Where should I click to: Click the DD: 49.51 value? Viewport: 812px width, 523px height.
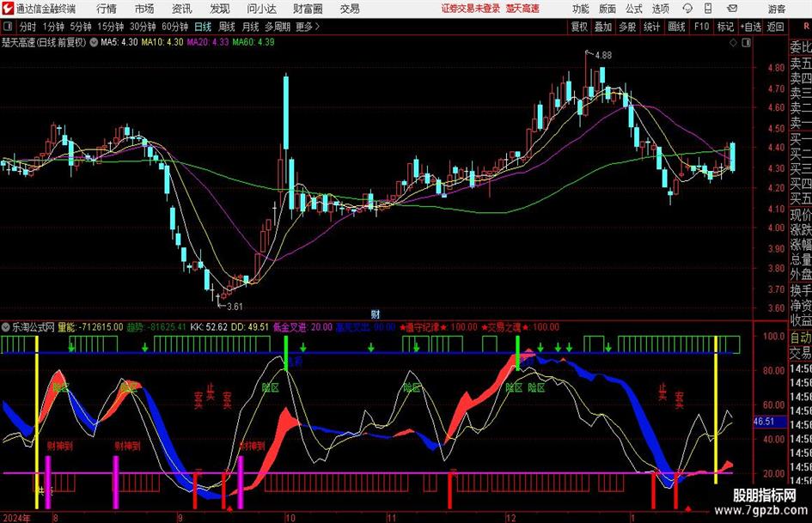pyautogui.click(x=249, y=327)
